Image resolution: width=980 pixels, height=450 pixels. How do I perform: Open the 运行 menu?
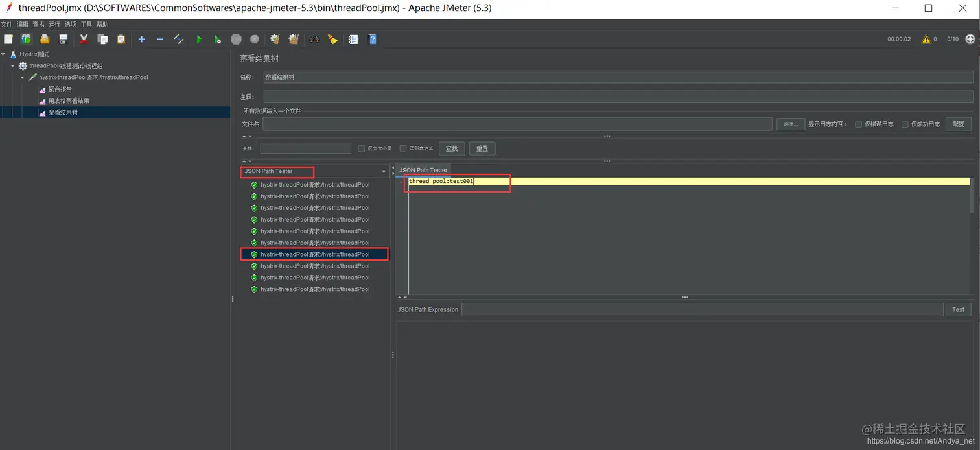pyautogui.click(x=54, y=25)
